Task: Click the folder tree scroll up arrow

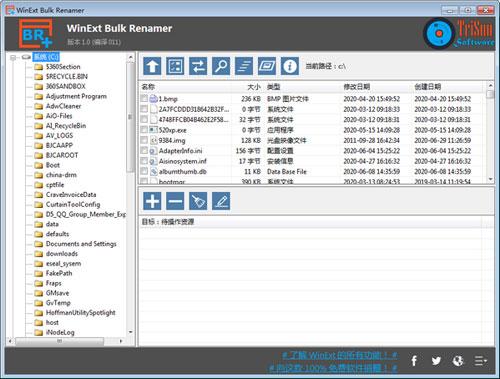Action: tap(130, 57)
